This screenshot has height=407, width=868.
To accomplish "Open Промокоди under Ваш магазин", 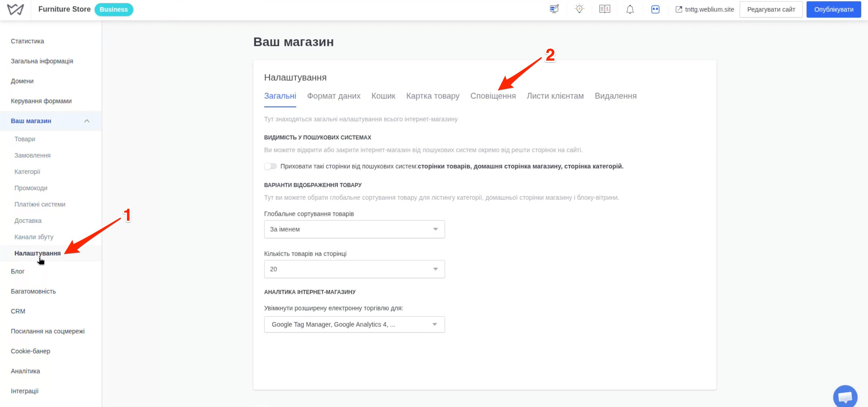I will [x=31, y=188].
